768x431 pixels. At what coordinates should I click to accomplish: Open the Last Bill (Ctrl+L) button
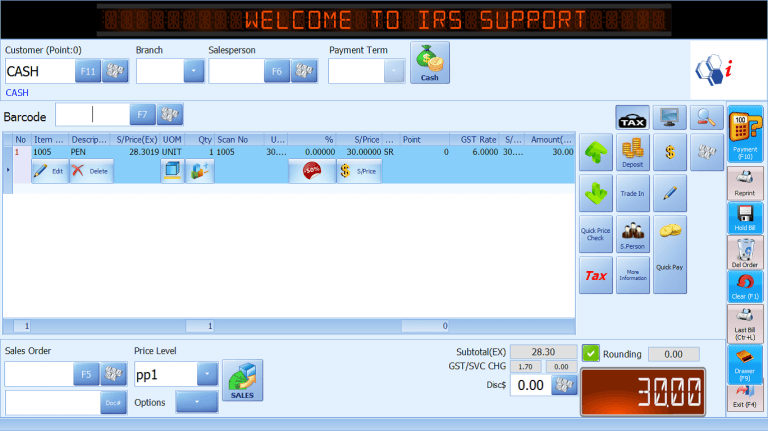pos(745,324)
